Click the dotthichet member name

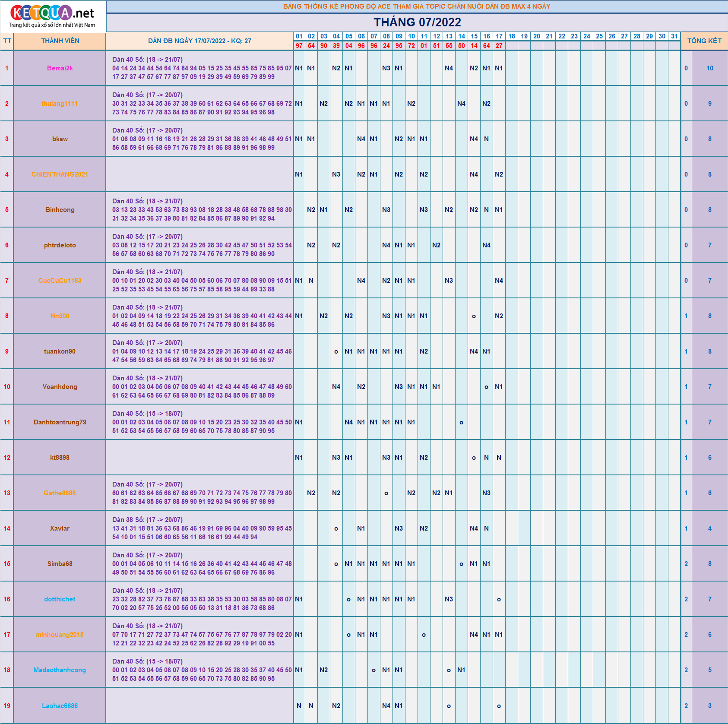[x=60, y=599]
